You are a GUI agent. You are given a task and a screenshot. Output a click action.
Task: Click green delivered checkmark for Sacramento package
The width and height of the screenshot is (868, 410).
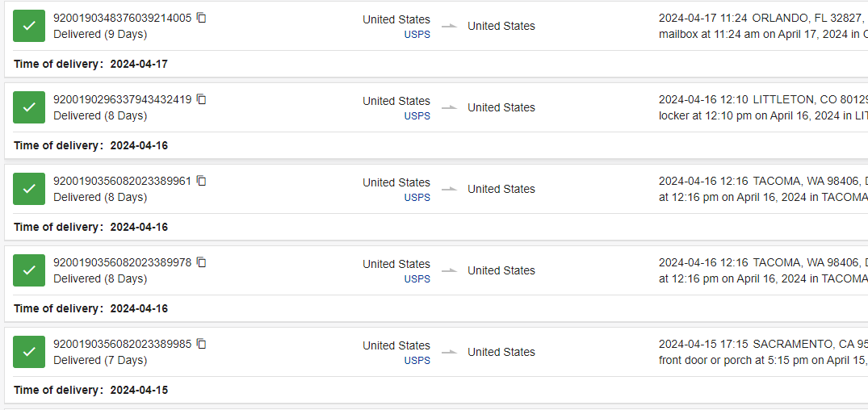click(x=29, y=352)
